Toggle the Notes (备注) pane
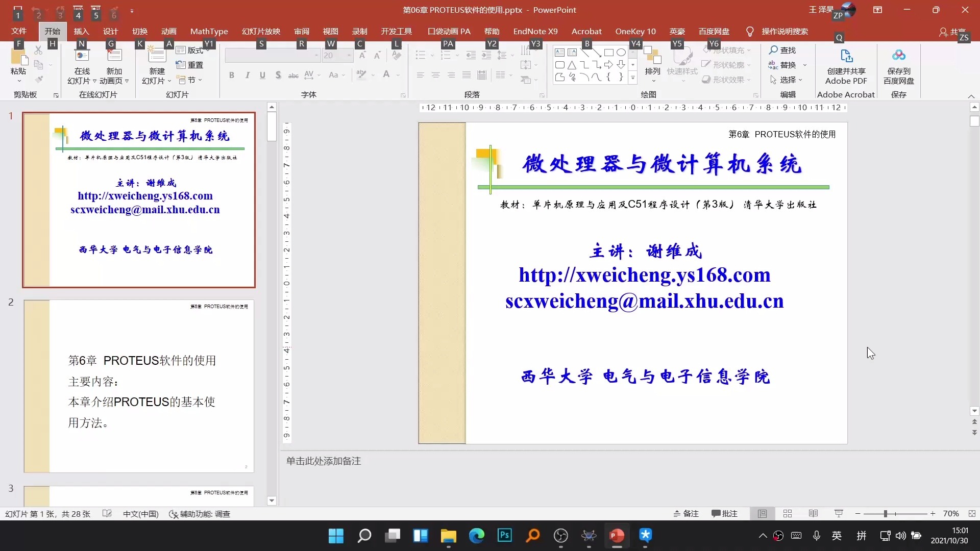Viewport: 980px width, 551px height. [686, 514]
